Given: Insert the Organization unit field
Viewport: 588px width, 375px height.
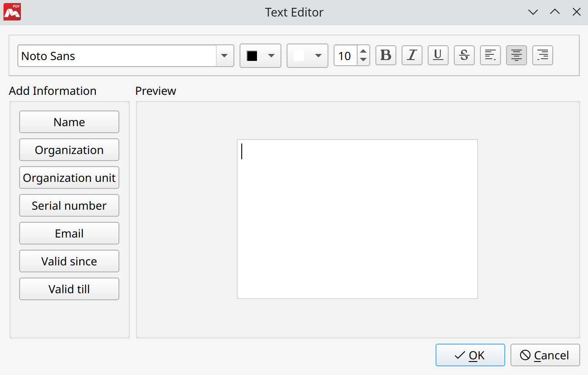Looking at the screenshot, I should (x=69, y=177).
